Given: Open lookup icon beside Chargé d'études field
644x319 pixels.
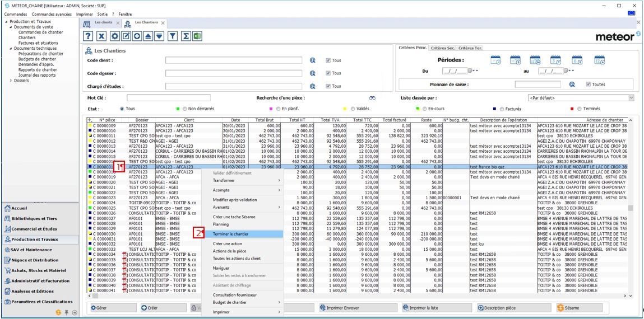Looking at the screenshot, I should 313,87.
